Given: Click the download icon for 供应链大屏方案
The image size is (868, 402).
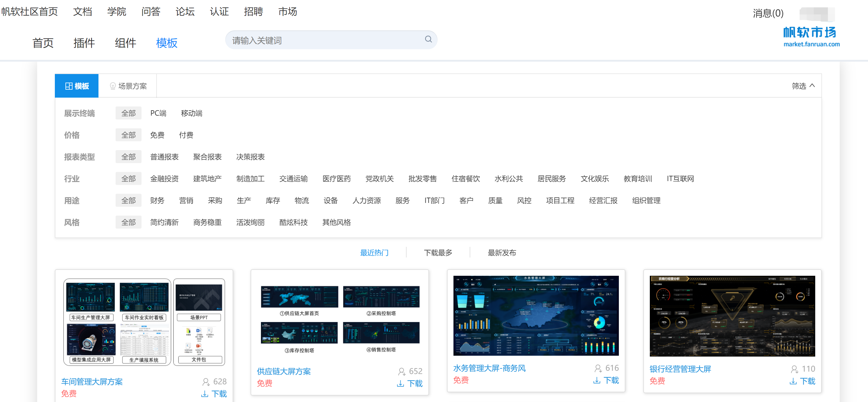Looking at the screenshot, I should pyautogui.click(x=400, y=383).
